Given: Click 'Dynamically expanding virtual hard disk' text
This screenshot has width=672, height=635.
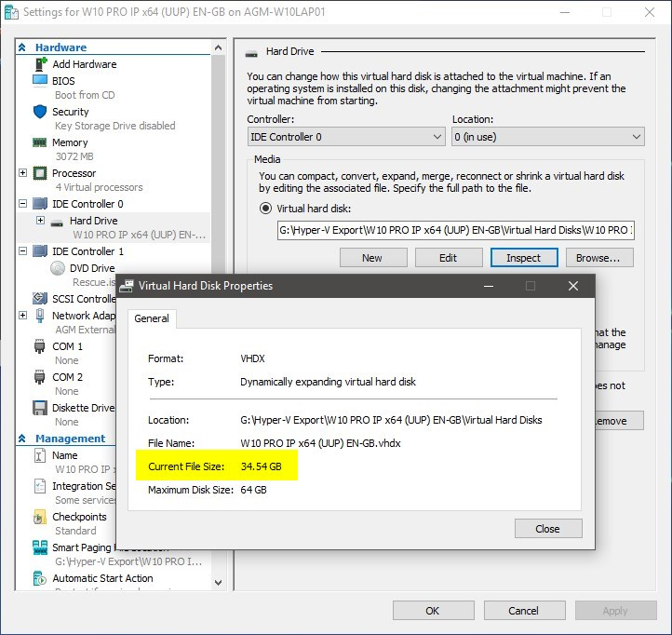Looking at the screenshot, I should click(328, 382).
